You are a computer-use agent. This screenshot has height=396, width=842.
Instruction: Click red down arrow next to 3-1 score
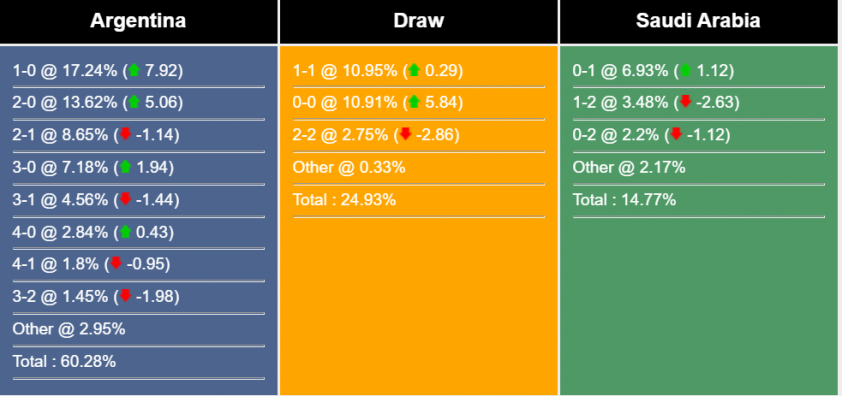[125, 199]
